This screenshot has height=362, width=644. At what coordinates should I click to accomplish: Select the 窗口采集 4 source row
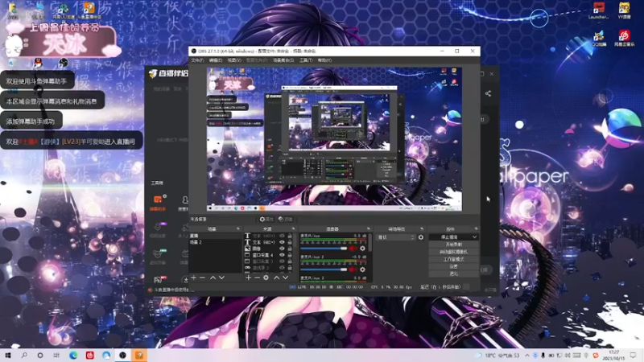click(x=269, y=255)
